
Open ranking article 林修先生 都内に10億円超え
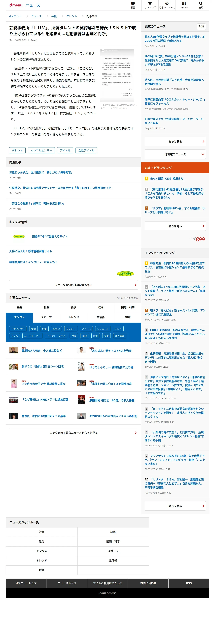[x=175, y=267]
